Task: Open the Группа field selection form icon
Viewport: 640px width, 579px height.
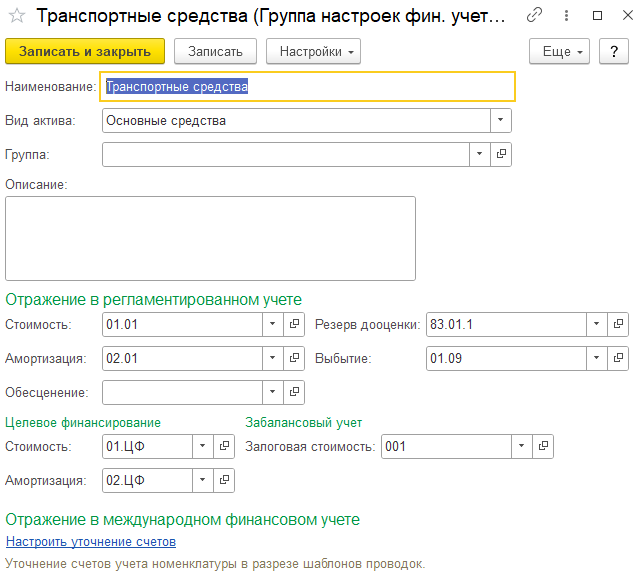Action: coord(501,154)
